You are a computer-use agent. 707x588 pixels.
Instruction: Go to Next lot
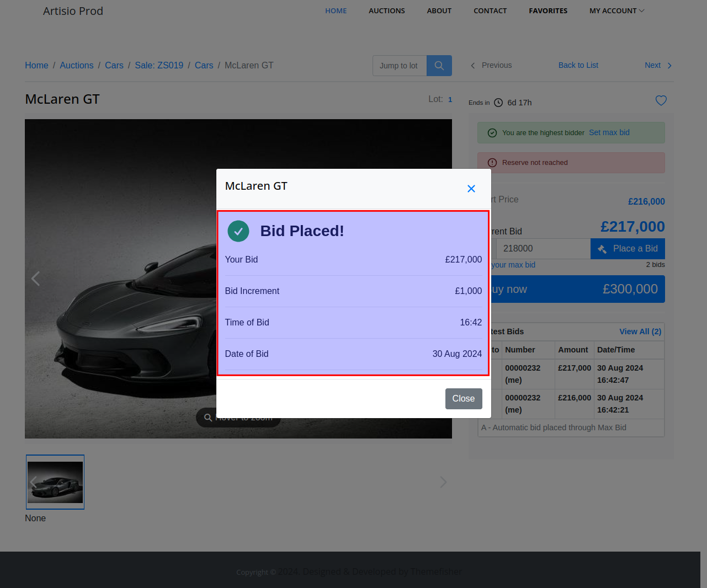[x=657, y=65]
